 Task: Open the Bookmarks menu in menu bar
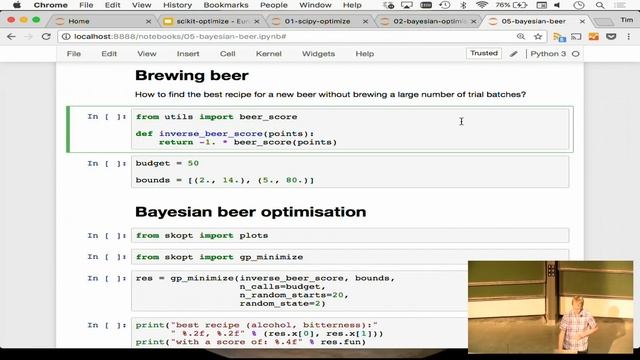[226, 5]
